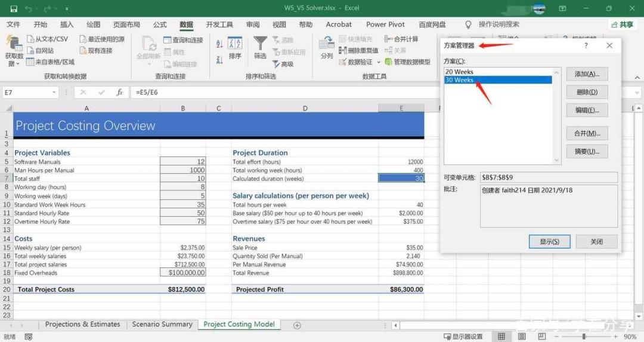The width and height of the screenshot is (644, 342).
Task: Select 30 Weeks scenario in list
Action: [498, 80]
